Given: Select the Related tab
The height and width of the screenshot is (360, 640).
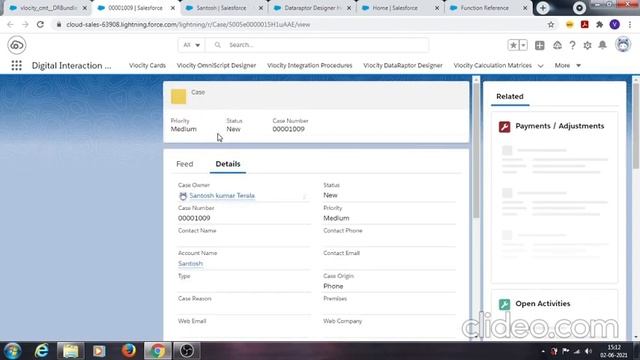Looking at the screenshot, I should [510, 97].
